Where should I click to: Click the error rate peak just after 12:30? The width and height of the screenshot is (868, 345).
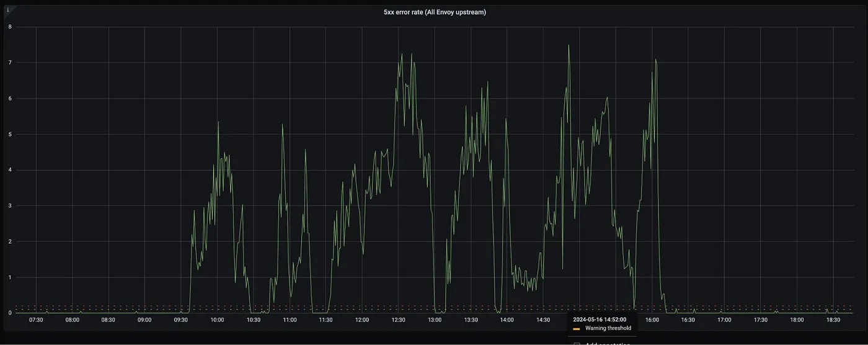(x=402, y=54)
